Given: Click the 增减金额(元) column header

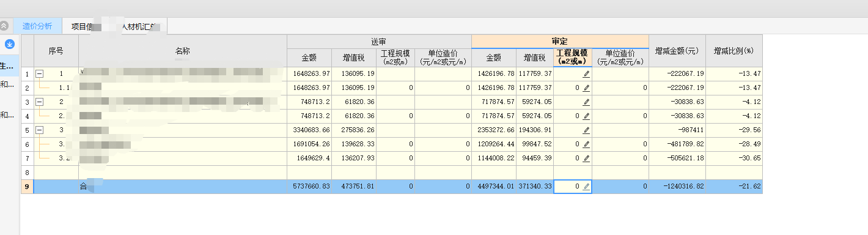Looking at the screenshot, I should [x=677, y=51].
